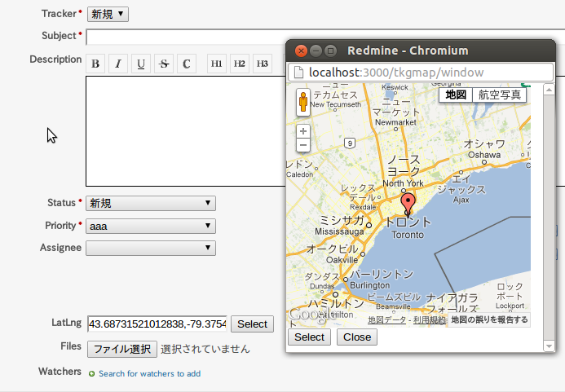This screenshot has width=565, height=392.
Task: Click 地図の誤りを報告する report link
Action: (x=489, y=319)
